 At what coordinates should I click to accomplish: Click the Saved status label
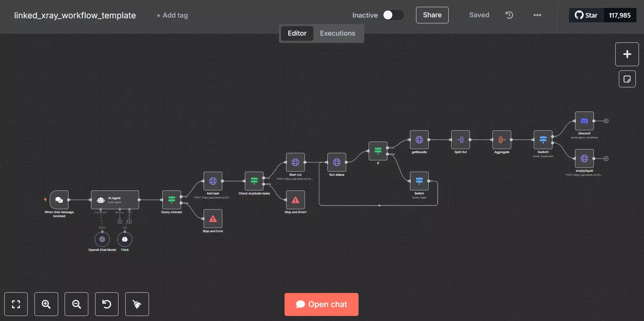pyautogui.click(x=479, y=15)
